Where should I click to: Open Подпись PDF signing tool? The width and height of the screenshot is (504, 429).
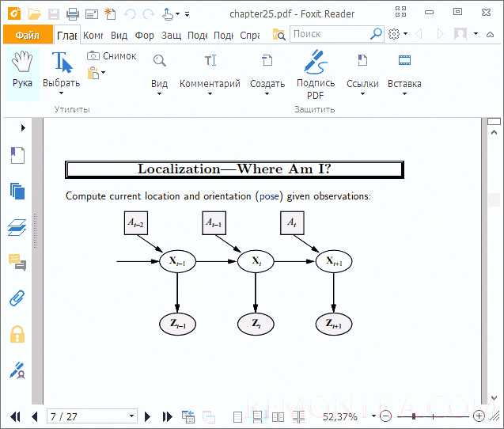click(x=316, y=74)
